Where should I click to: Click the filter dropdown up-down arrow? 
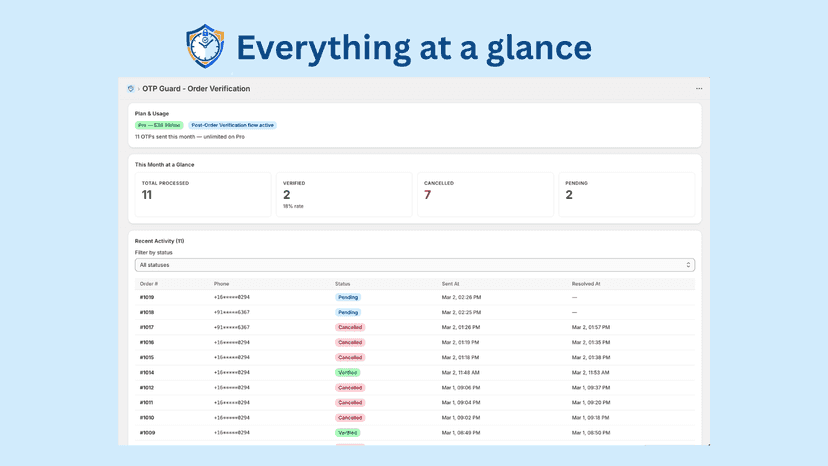(x=688, y=265)
